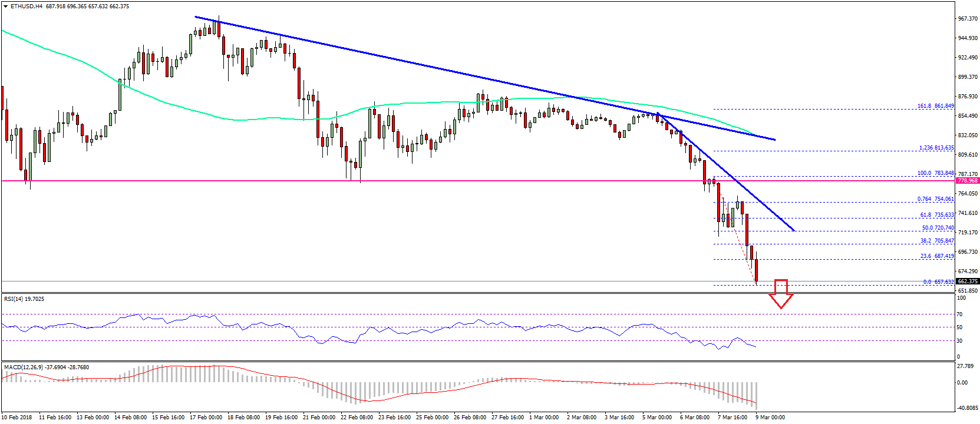Click the small triangle beside ETHUSD,H4
Screen dimensions: 980x424
[5, 6]
